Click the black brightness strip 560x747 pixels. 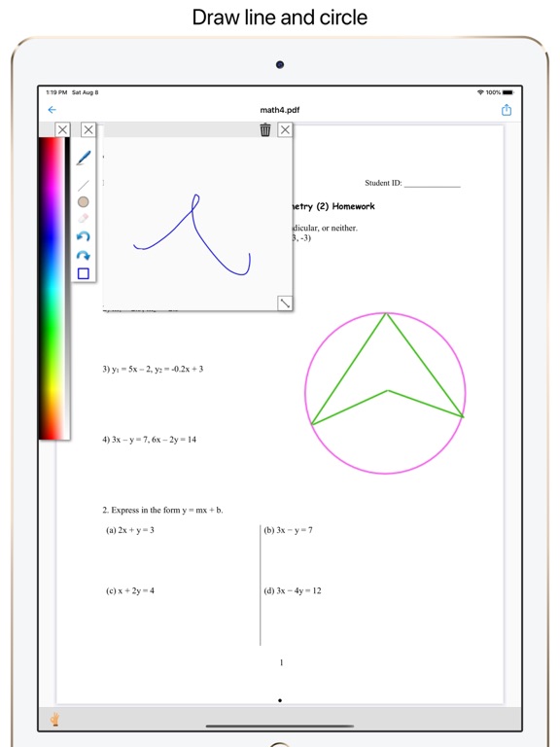pyautogui.click(x=67, y=288)
